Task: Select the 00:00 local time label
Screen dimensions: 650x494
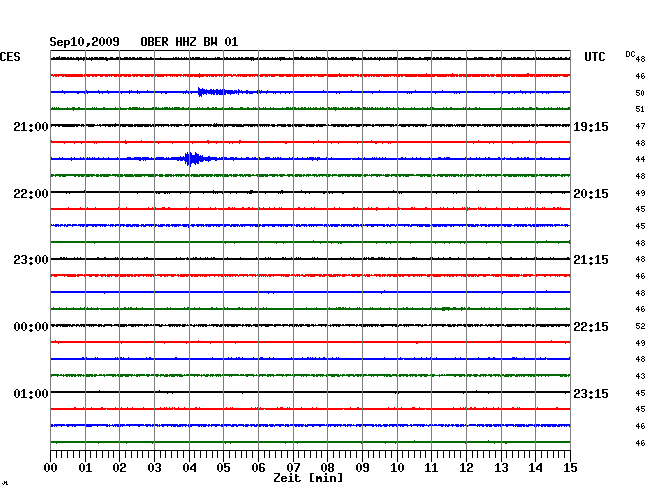Action: click(x=31, y=327)
